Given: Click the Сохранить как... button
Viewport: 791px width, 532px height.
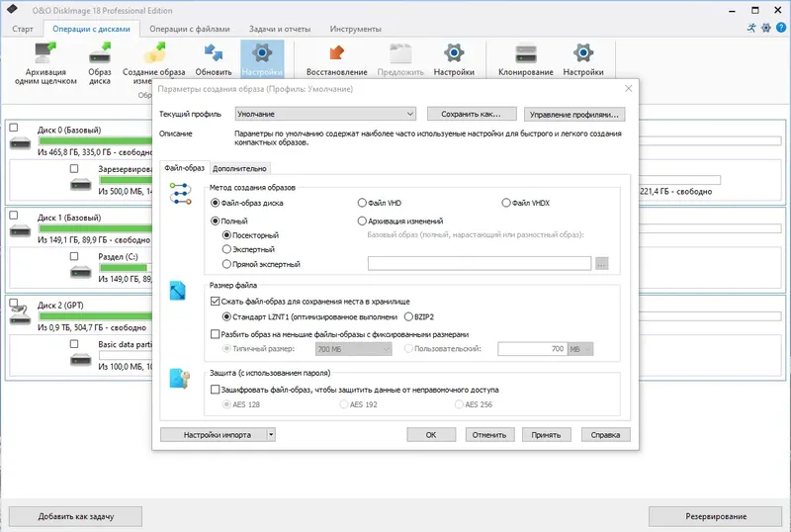Looking at the screenshot, I should (x=472, y=114).
